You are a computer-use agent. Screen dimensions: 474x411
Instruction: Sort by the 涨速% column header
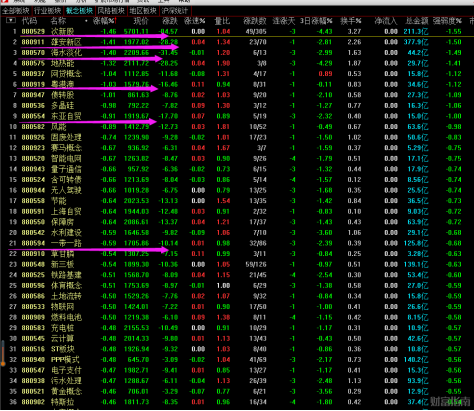195,21
